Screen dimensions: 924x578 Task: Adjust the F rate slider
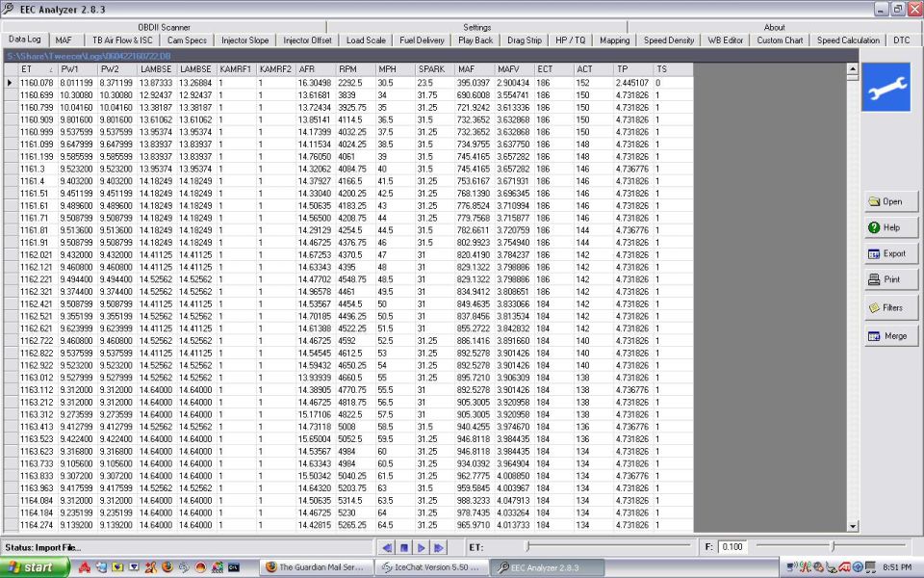coord(832,547)
